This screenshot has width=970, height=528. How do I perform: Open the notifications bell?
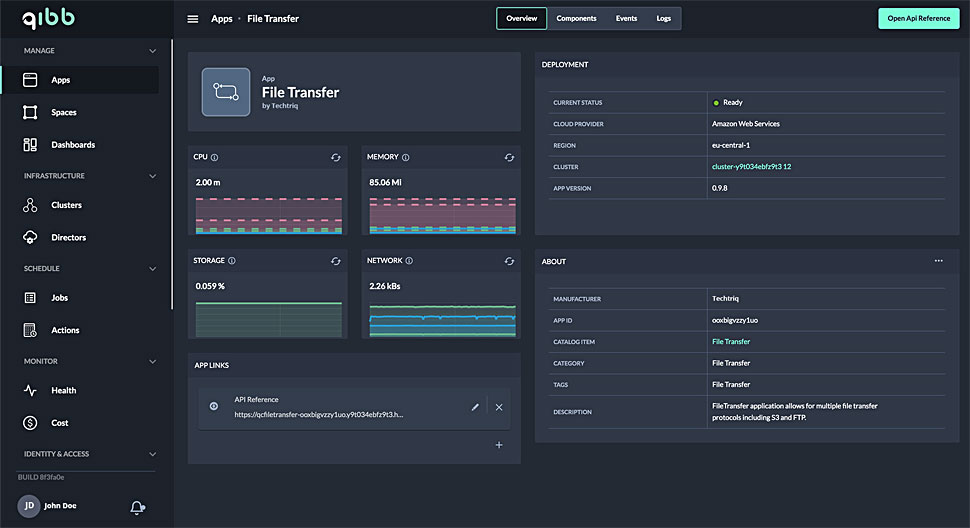pos(137,508)
